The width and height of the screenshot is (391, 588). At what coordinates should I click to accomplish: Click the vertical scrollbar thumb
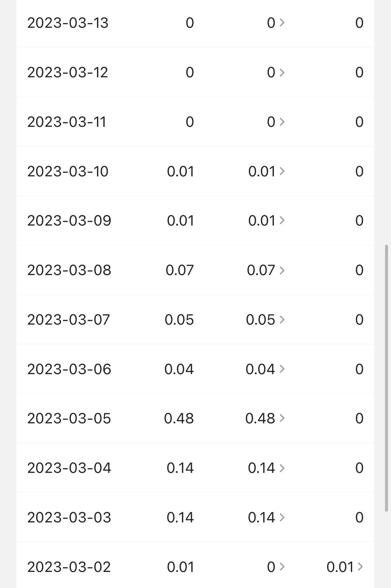click(386, 378)
